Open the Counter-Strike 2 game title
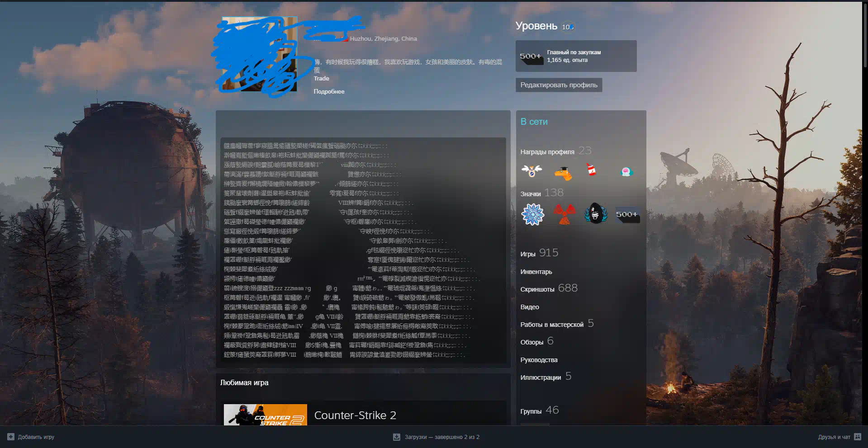Image resolution: width=868 pixels, height=448 pixels. coord(355,415)
